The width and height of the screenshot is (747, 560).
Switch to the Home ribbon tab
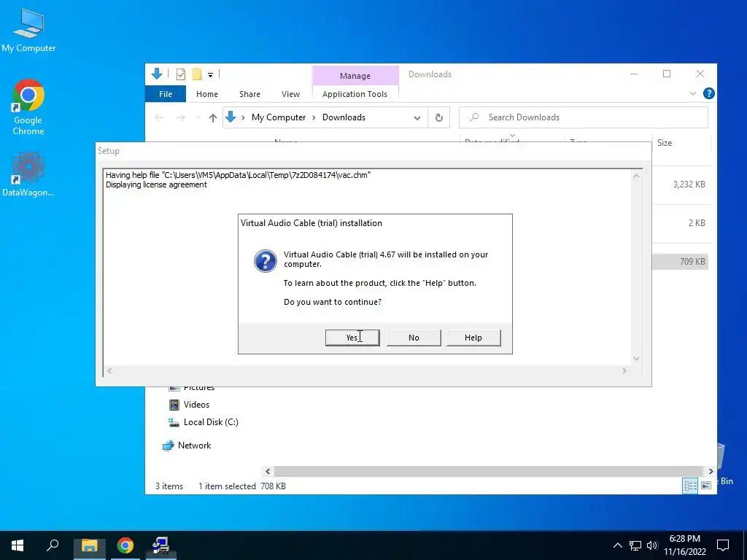point(206,94)
